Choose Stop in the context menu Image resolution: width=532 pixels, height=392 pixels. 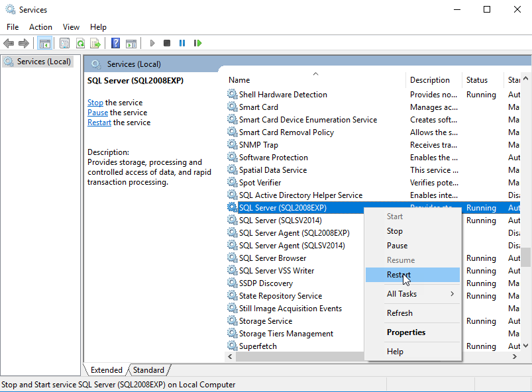pyautogui.click(x=413, y=231)
